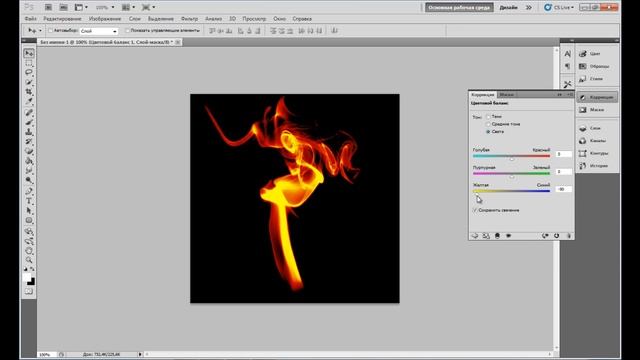This screenshot has height=360, width=640.
Task: Open the Каналы panel from dock
Action: pos(597,141)
